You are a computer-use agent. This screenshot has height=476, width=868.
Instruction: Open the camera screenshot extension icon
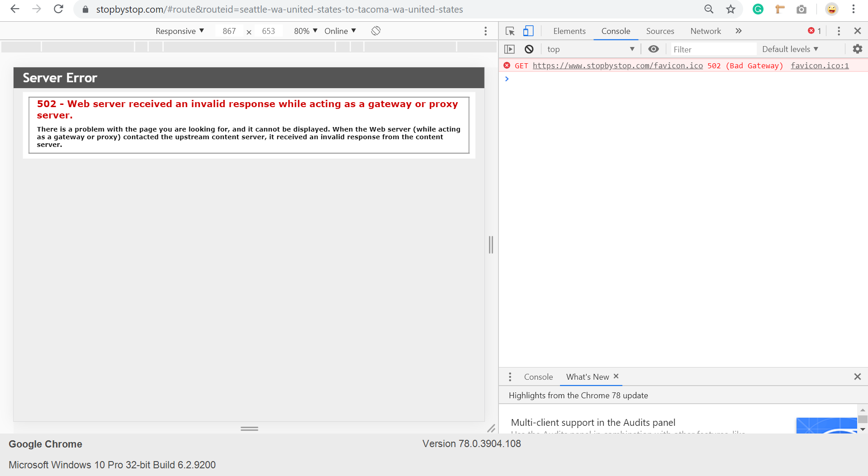[802, 9]
